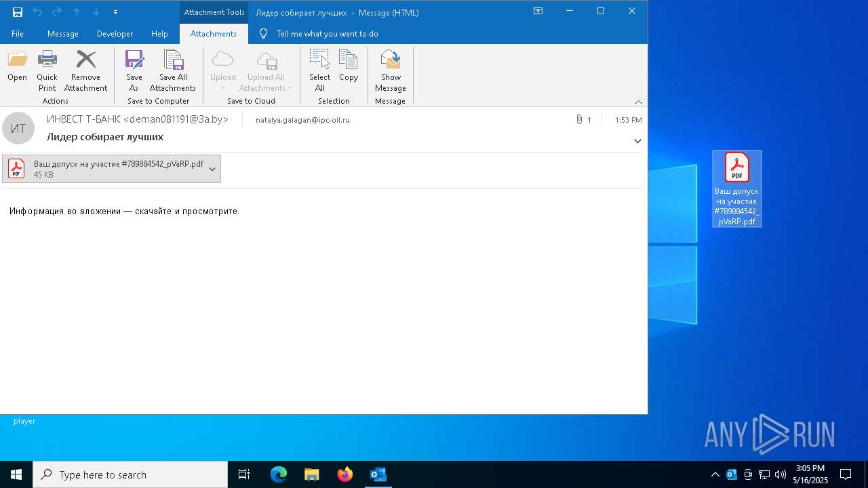Select All attachments
868x488 pixels.
(x=320, y=70)
